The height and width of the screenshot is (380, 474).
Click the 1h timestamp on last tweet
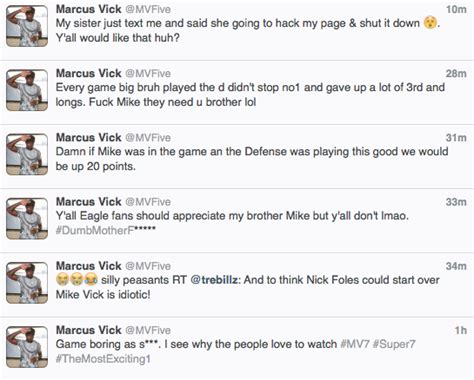[x=461, y=330]
